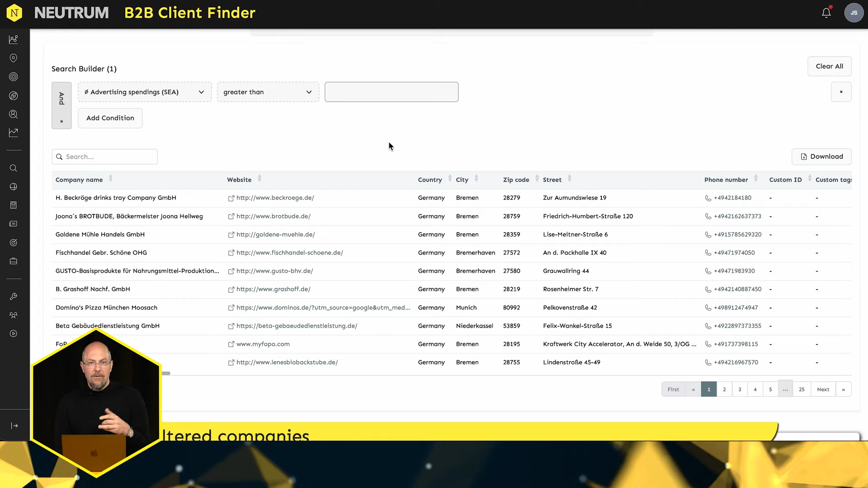Sort by City column
This screenshot has height=488, width=868.
click(476, 179)
